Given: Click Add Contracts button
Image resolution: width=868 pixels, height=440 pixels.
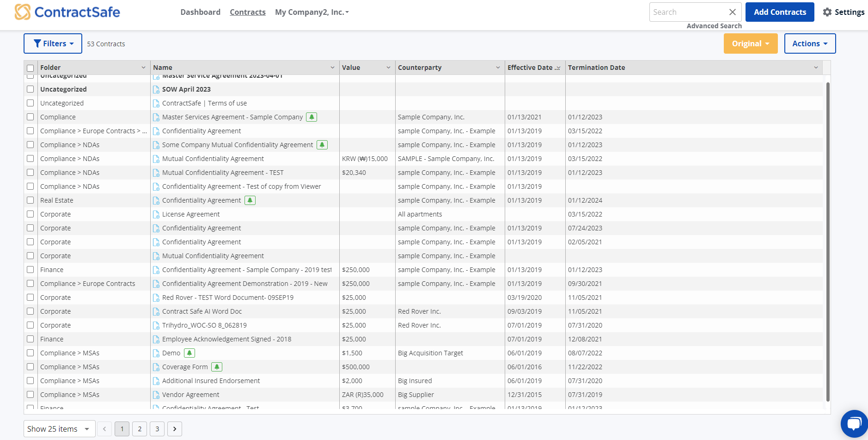Looking at the screenshot, I should pos(780,12).
